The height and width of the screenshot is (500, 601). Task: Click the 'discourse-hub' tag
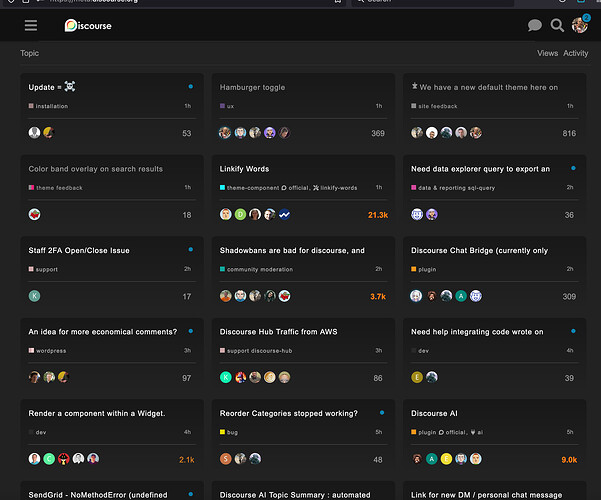pyautogui.click(x=271, y=351)
